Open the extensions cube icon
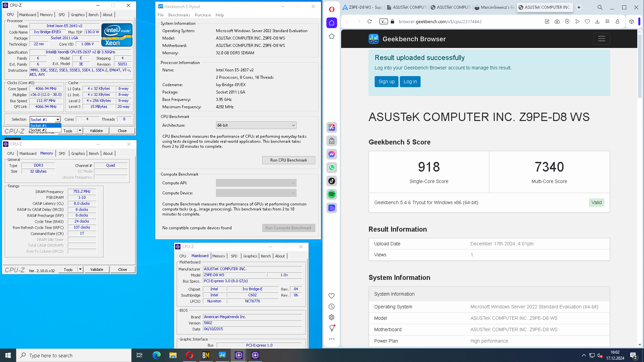The width and height of the screenshot is (644, 362). pos(631,21)
